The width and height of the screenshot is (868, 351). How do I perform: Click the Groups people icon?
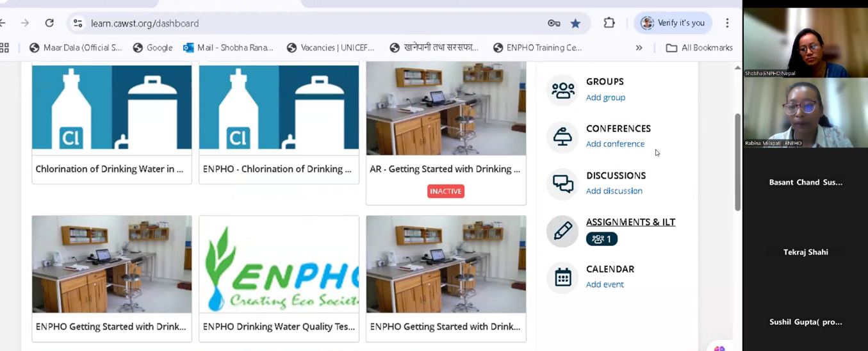coord(562,90)
